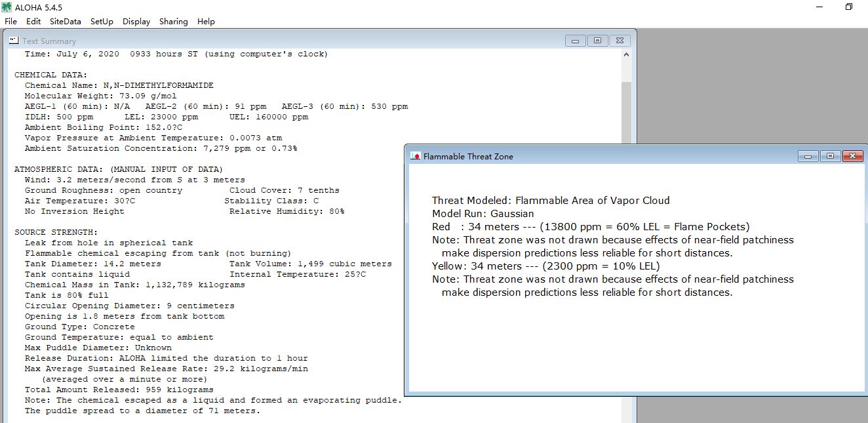Click the 'IDLH: 500 ppm' value
The image size is (868, 423).
(59, 117)
